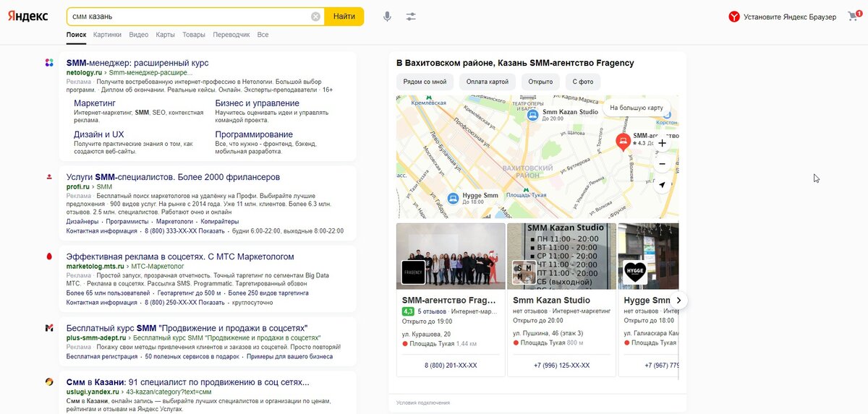Open the Все services tab

(x=263, y=35)
